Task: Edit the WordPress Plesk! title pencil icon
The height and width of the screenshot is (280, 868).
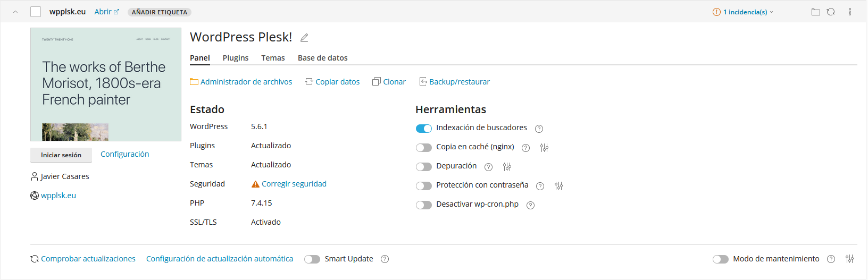Action: click(x=304, y=38)
